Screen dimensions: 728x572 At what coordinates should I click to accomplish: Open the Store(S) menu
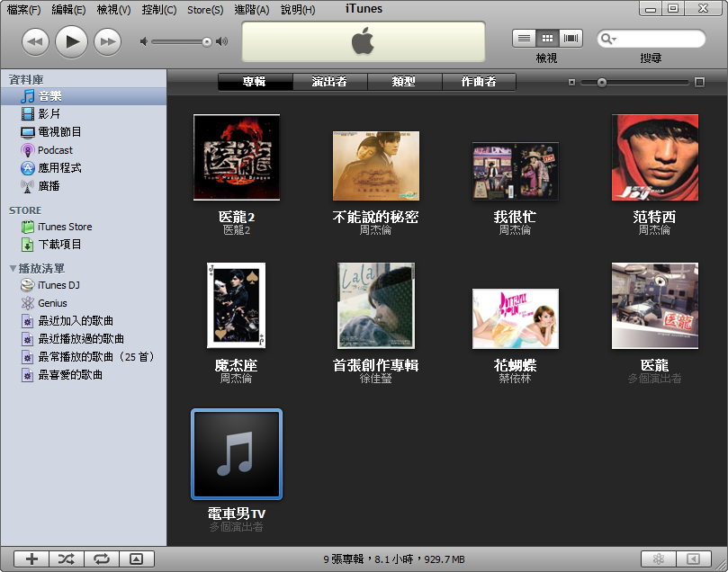click(x=205, y=9)
